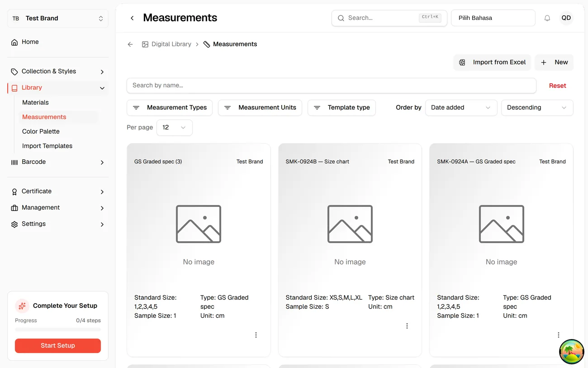This screenshot has height=368, width=588.
Task: Open Materials in Library submenu
Action: click(x=35, y=103)
